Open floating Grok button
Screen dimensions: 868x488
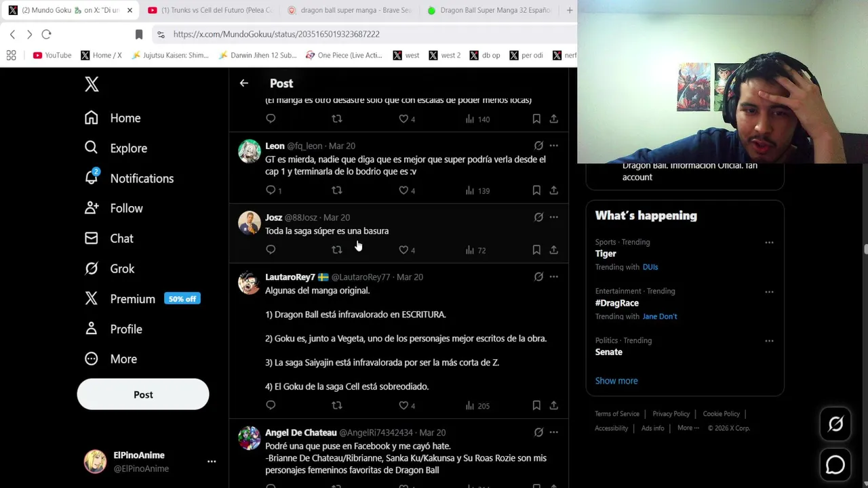[x=835, y=424]
